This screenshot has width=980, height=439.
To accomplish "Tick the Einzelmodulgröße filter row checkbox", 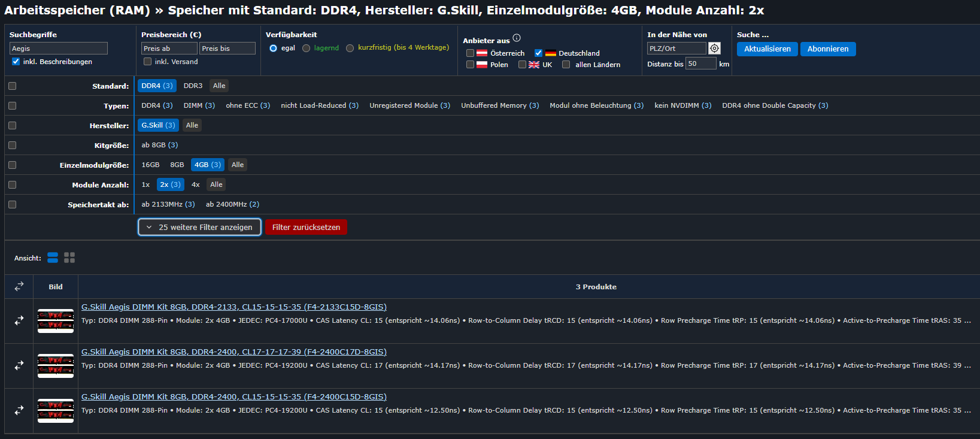I will click(x=12, y=165).
